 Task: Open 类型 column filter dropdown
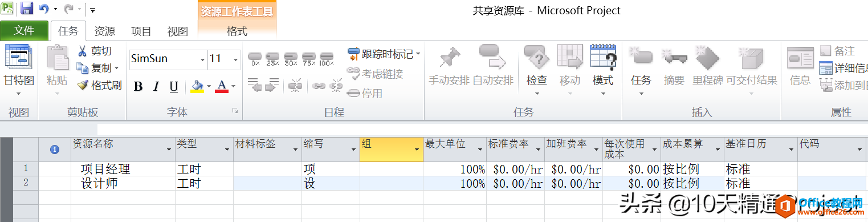226,150
